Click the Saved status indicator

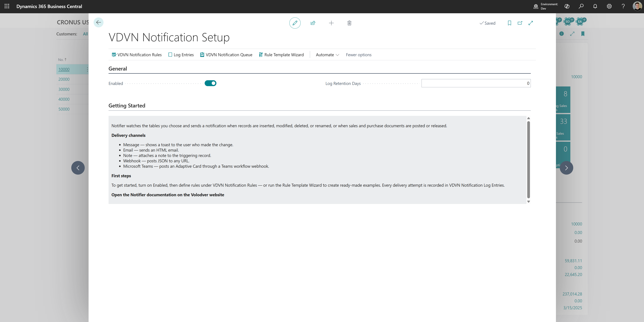pyautogui.click(x=487, y=23)
